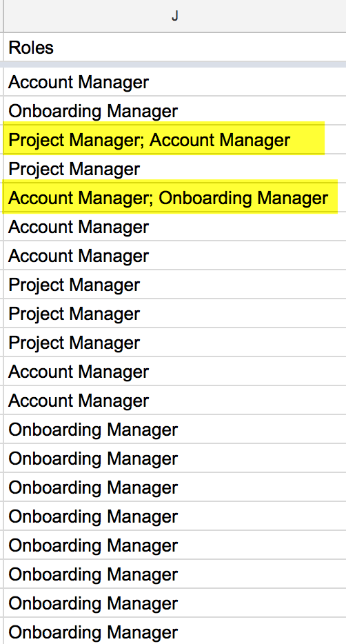Select highlighted Project Manager; Account Manager cell
The width and height of the screenshot is (346, 644).
click(175, 140)
